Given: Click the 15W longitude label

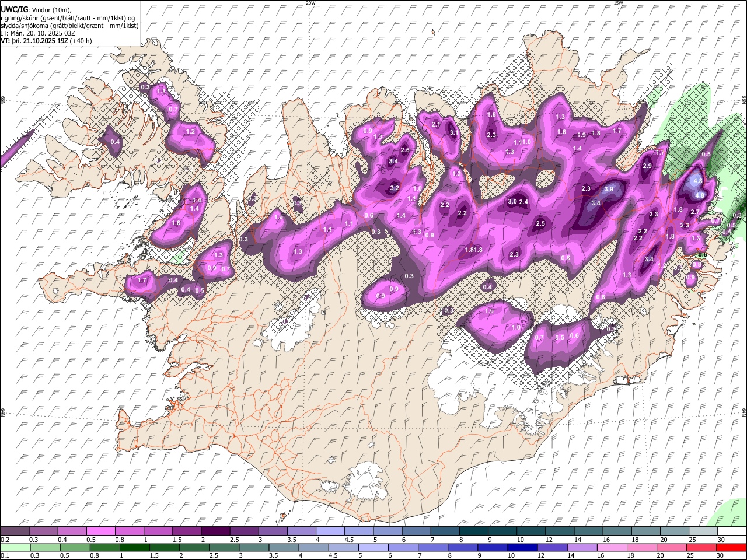Looking at the screenshot, I should [x=618, y=3].
